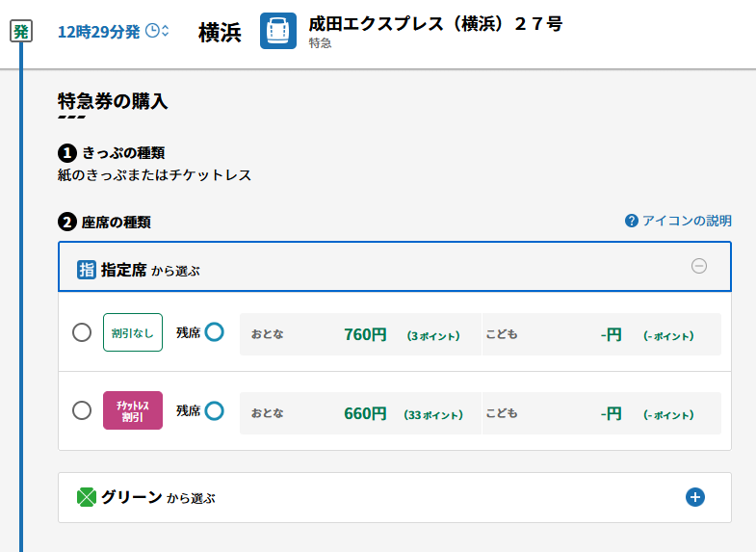Click the グリーン から選ぶ header
The image size is (756, 552).
(x=395, y=497)
